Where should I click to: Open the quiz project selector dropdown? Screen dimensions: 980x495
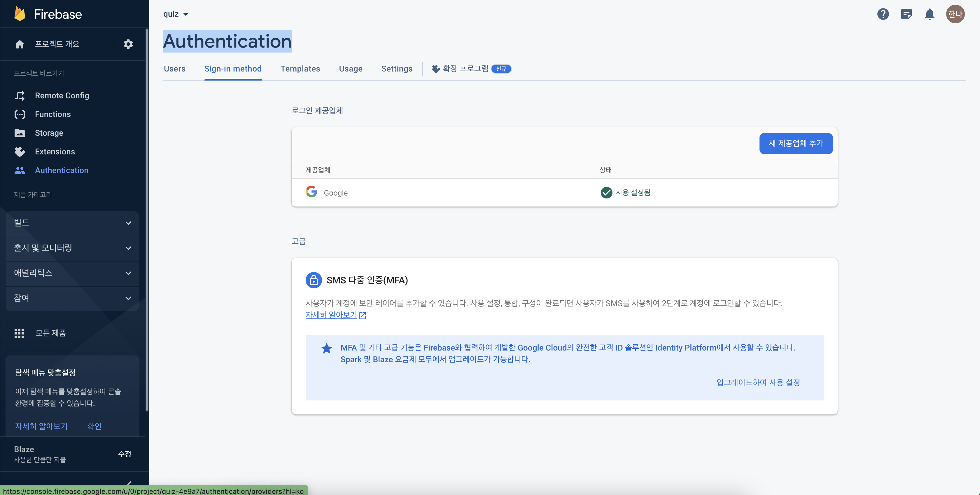click(175, 14)
